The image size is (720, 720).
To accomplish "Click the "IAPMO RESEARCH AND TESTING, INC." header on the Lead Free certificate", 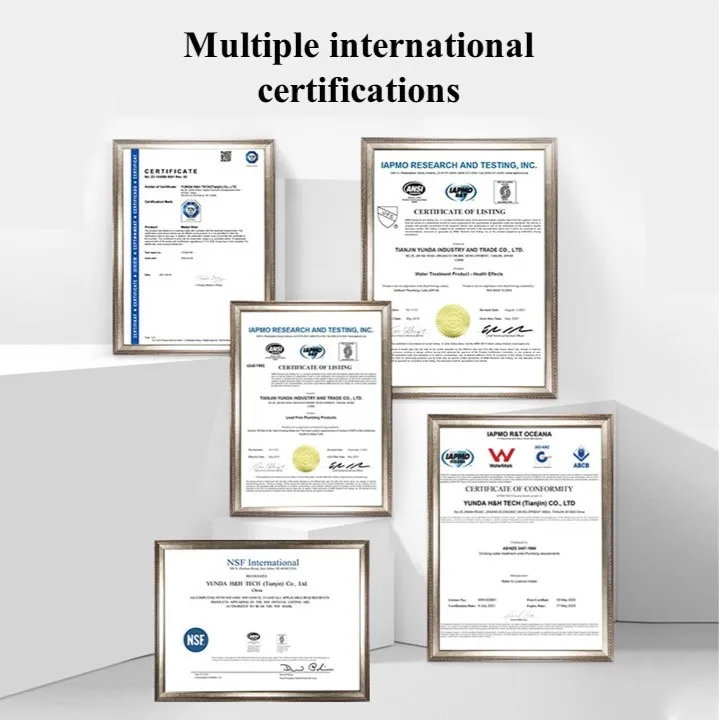I will pyautogui.click(x=311, y=330).
